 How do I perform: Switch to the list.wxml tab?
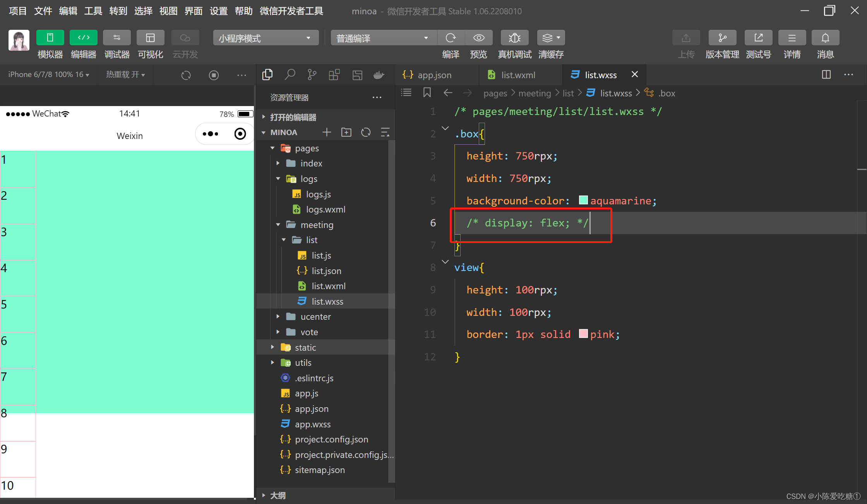coord(518,75)
